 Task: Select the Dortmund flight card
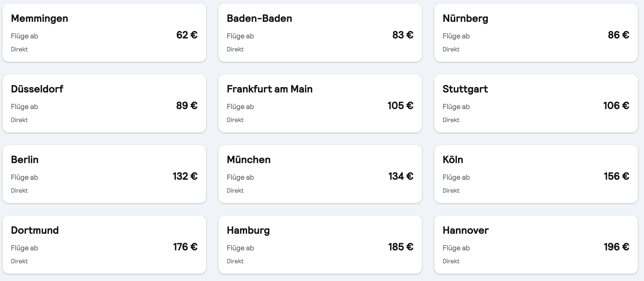pos(104,245)
